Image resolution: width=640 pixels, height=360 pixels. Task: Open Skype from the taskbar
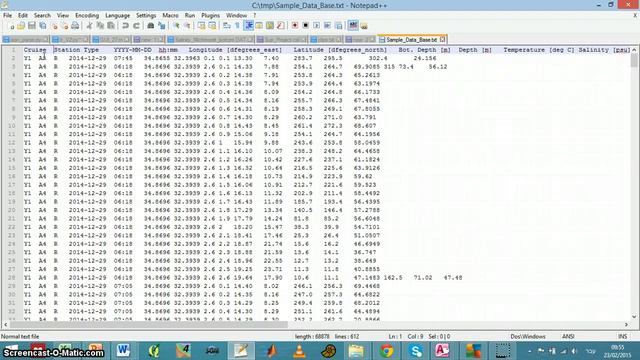(415, 351)
